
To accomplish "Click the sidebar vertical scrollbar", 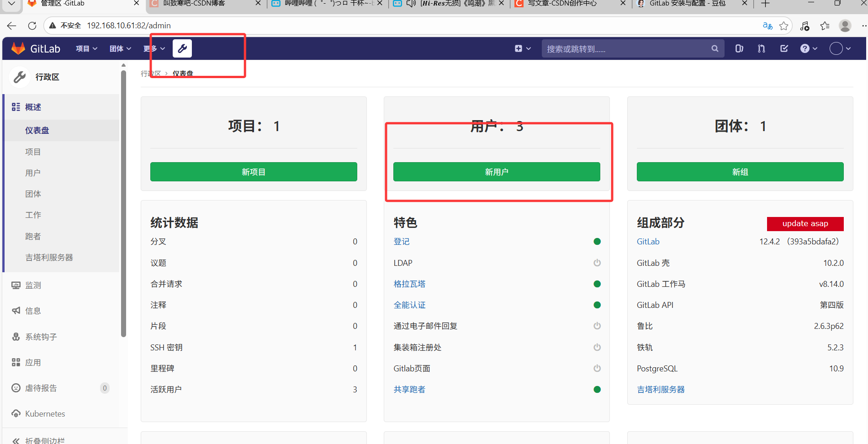I will (x=123, y=203).
